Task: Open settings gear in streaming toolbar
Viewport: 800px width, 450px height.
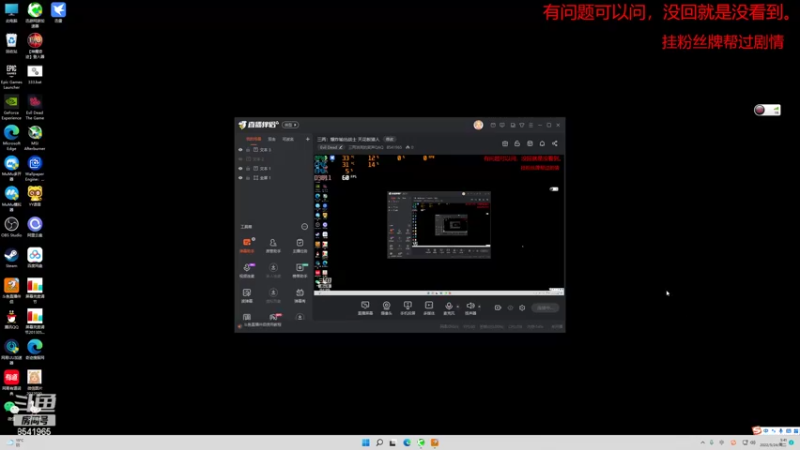Action: pos(522,308)
